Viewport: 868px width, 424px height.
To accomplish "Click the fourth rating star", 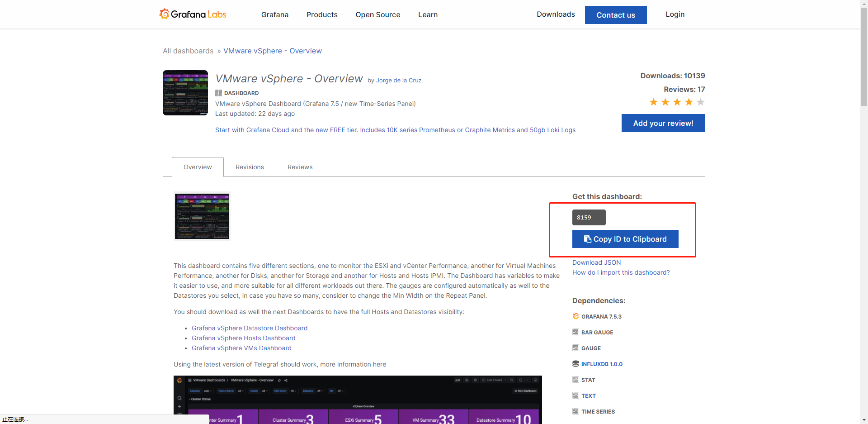I will pos(689,102).
